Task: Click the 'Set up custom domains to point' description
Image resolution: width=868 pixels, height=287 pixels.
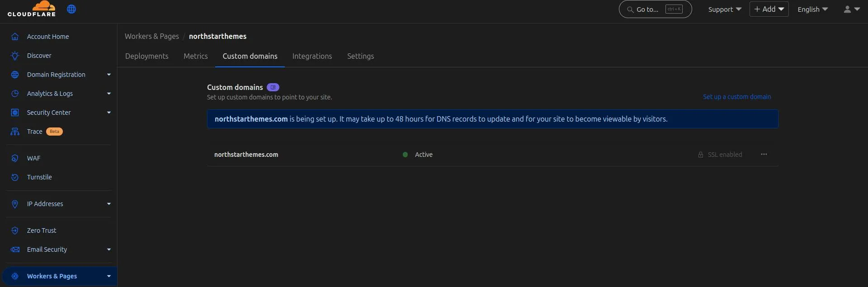Action: pyautogui.click(x=269, y=97)
